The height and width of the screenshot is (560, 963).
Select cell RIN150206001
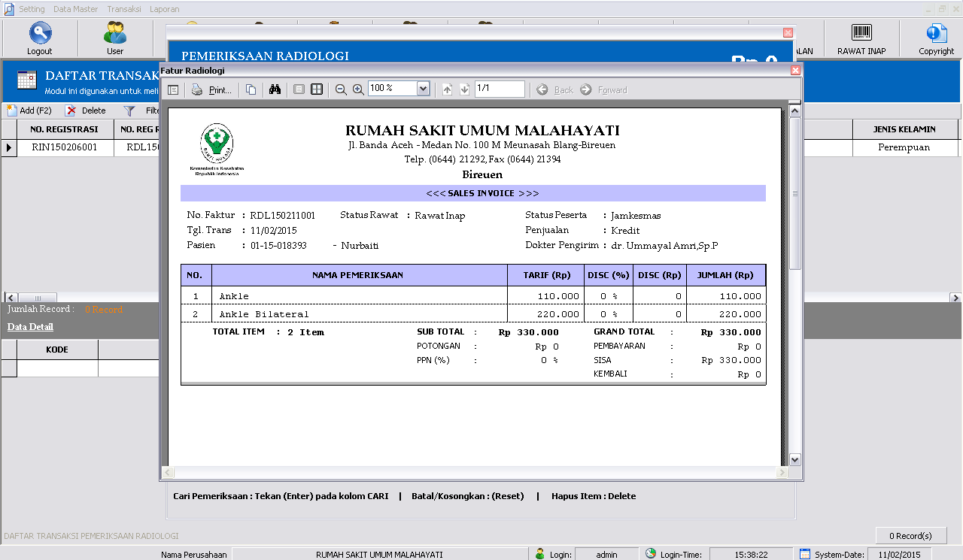click(x=64, y=147)
